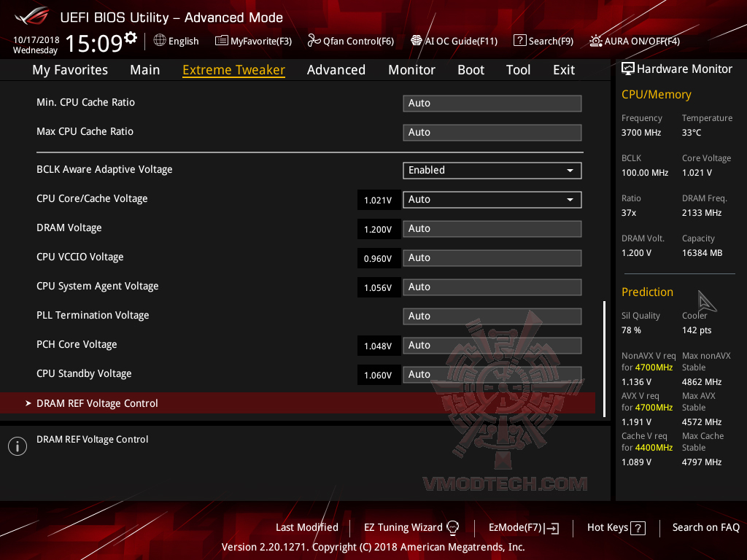Open the CPU Core/Cache Voltage dropdown

point(492,200)
